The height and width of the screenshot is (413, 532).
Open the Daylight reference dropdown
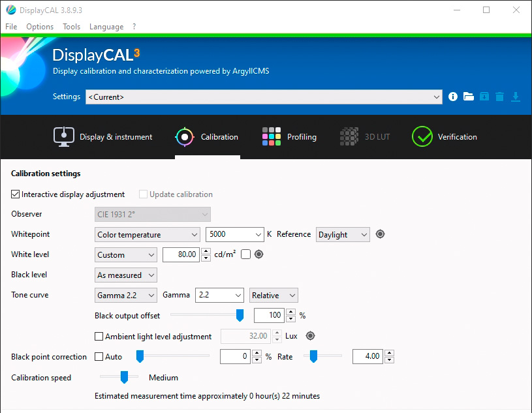click(343, 235)
